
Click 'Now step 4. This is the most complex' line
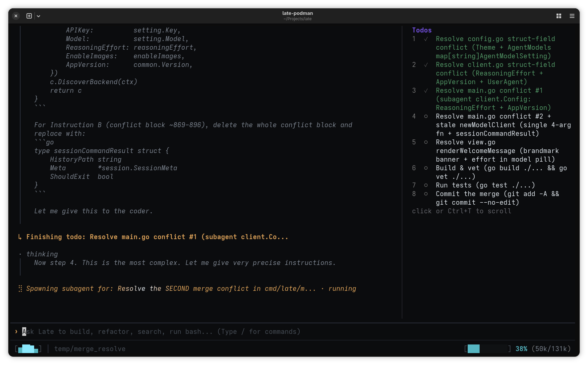[x=185, y=263]
